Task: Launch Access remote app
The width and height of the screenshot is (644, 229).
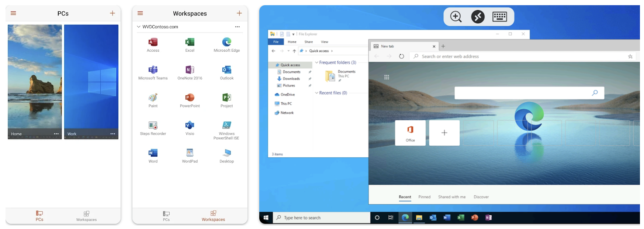Action: pos(153,45)
